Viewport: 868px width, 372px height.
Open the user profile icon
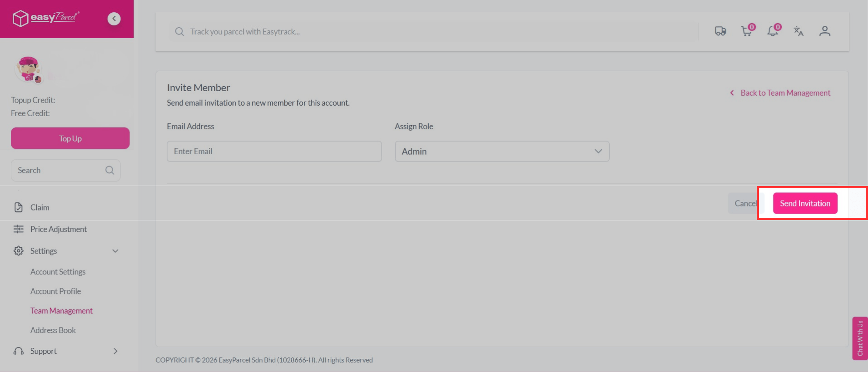[x=824, y=31]
